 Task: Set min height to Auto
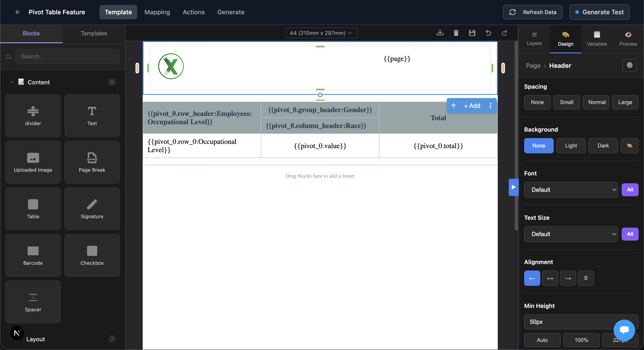542,340
